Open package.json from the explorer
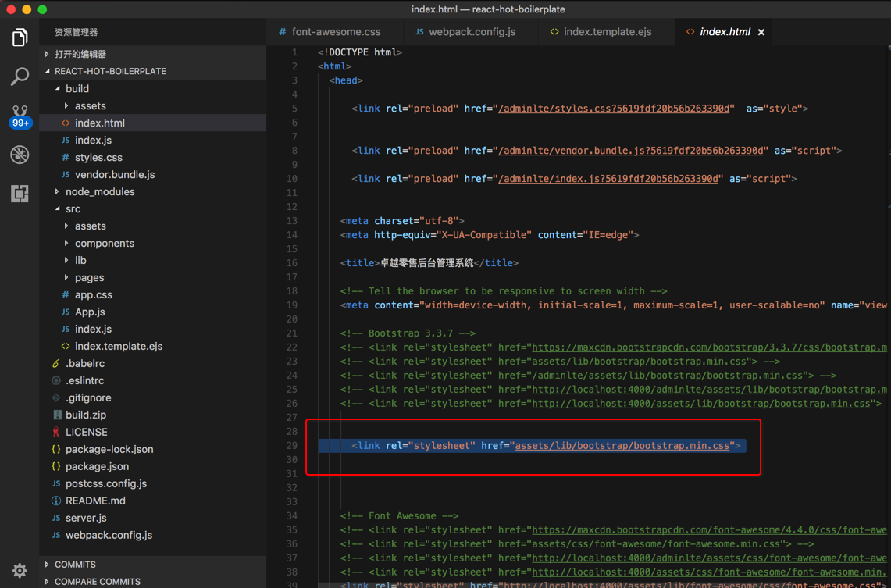Screen dimensions: 891x588 click(97, 466)
